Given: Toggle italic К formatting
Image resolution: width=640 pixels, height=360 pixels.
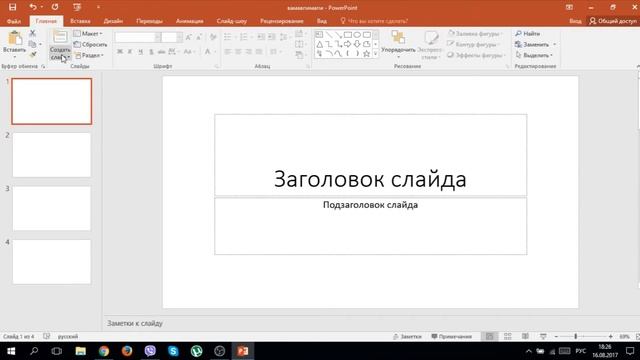Looking at the screenshot, I should point(130,52).
